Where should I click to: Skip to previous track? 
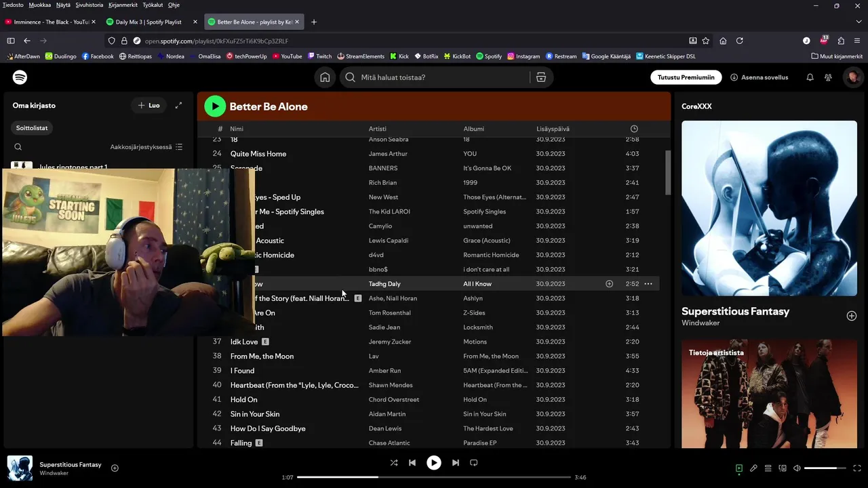coord(412,463)
